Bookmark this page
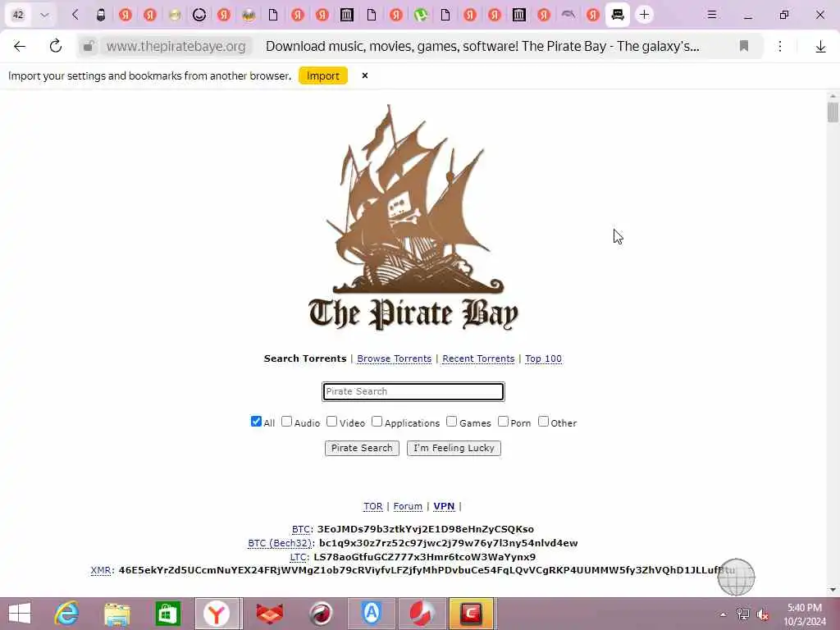This screenshot has width=840, height=630. 743,47
